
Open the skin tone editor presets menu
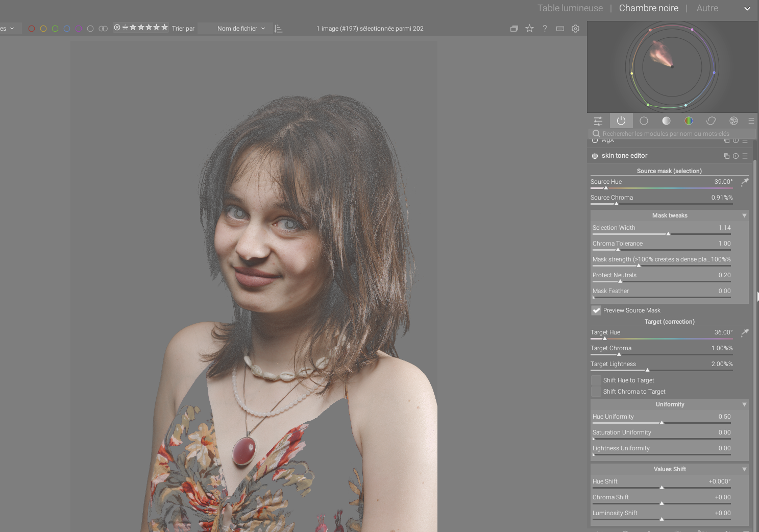click(x=745, y=156)
